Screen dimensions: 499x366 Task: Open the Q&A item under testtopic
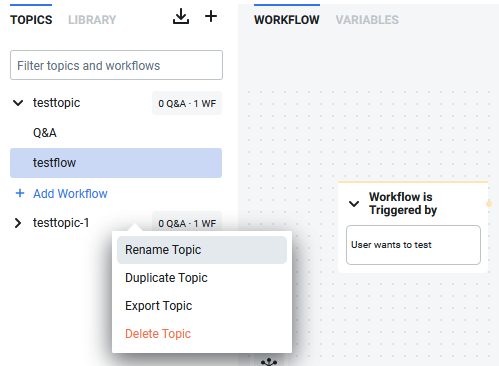coord(45,133)
